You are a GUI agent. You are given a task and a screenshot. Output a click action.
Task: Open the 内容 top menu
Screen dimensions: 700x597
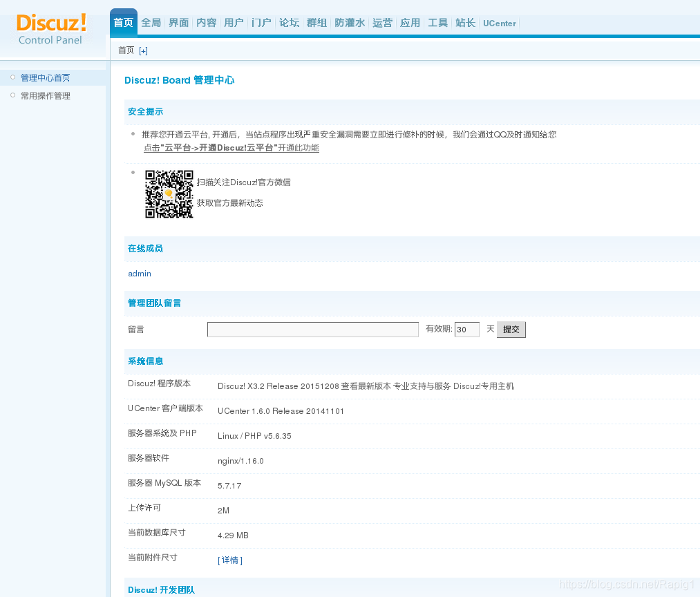[x=206, y=23]
